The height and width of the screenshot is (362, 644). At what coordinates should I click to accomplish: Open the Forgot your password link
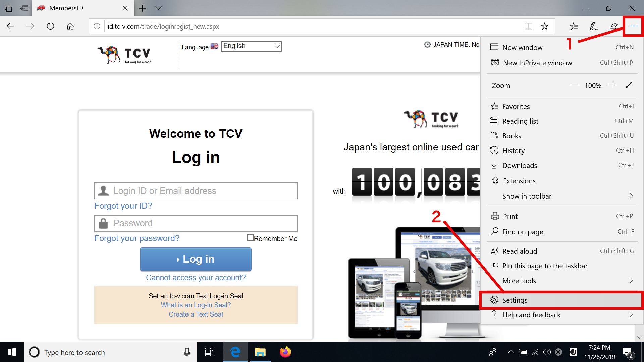(137, 238)
